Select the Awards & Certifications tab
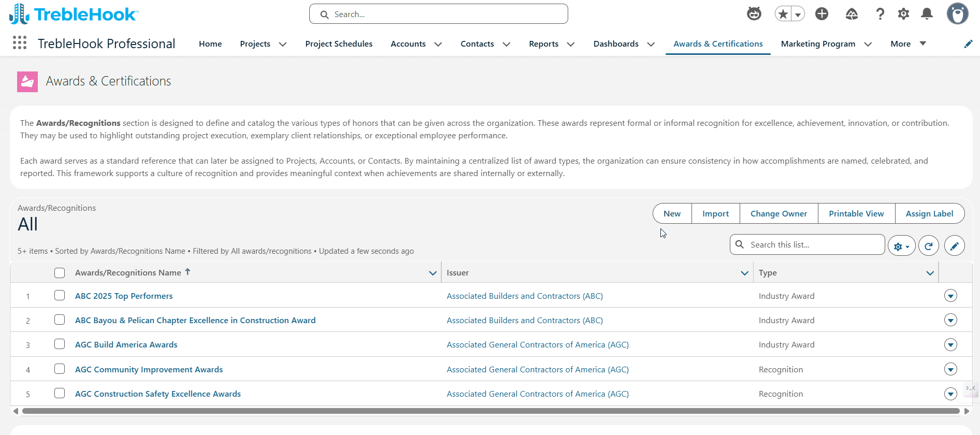Image resolution: width=980 pixels, height=435 pixels. 718,44
